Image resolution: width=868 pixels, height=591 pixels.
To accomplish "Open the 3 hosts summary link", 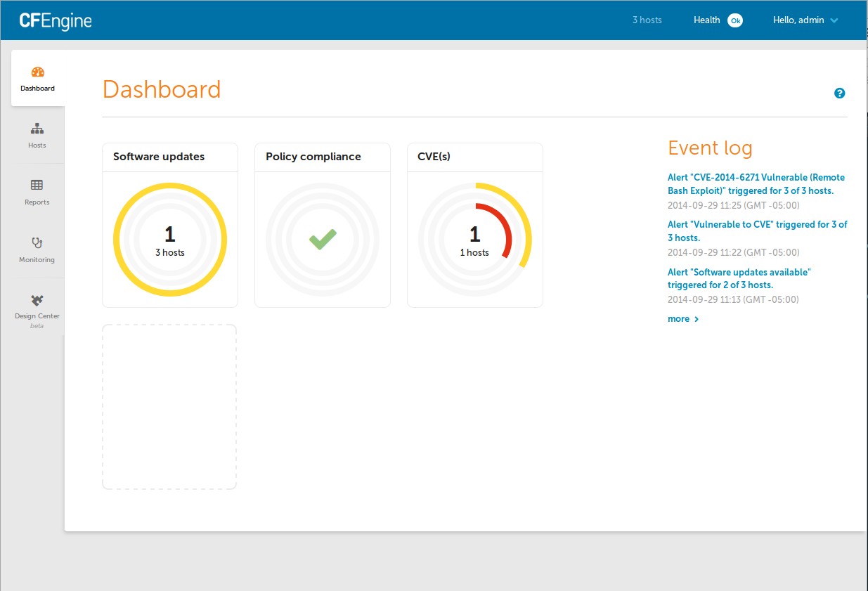I will click(x=647, y=20).
